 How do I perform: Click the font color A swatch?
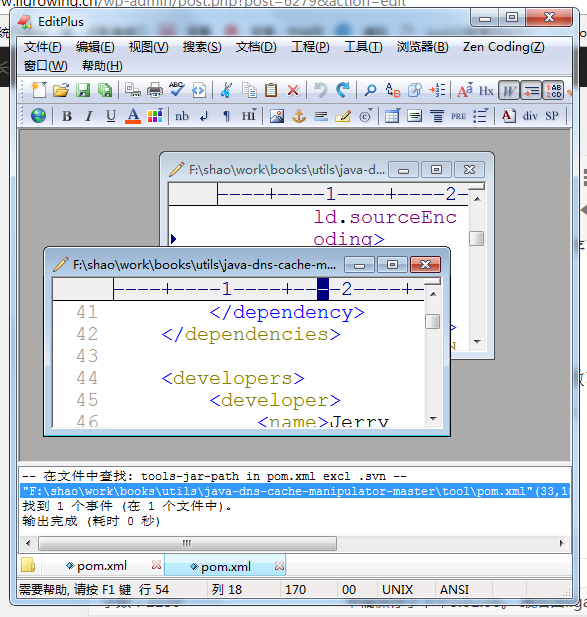(x=133, y=116)
